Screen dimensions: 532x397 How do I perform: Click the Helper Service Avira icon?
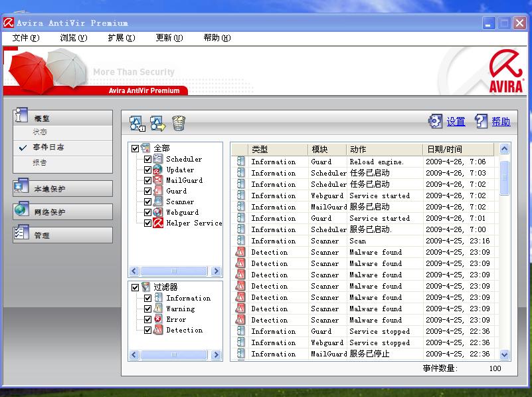pos(158,223)
